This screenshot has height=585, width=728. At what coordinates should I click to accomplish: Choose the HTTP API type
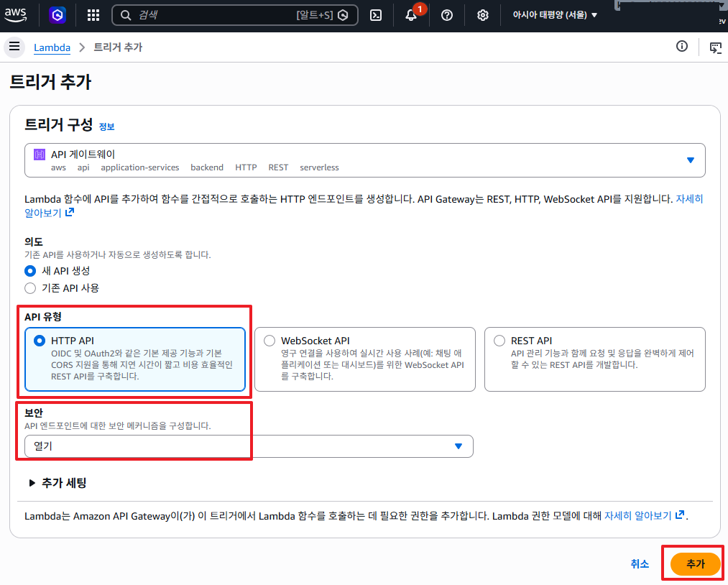[134, 359]
